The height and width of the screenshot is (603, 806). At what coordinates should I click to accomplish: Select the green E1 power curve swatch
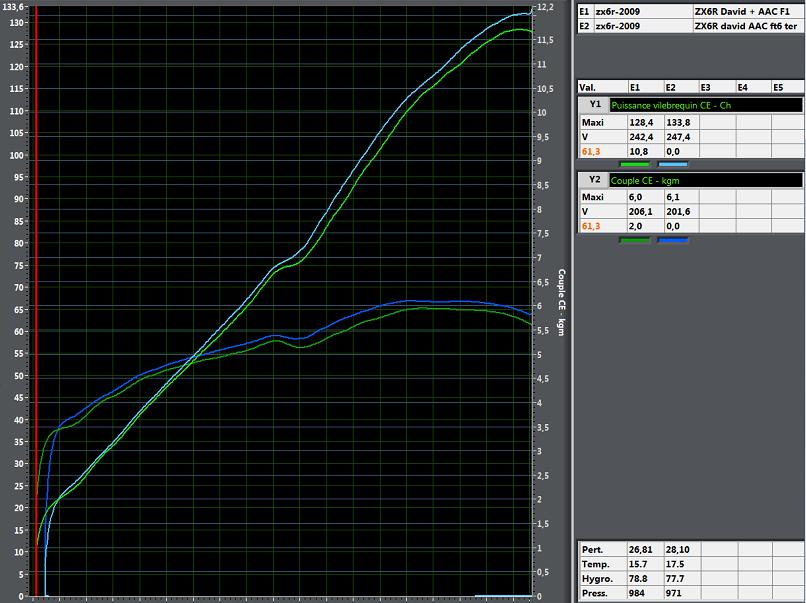(x=634, y=165)
